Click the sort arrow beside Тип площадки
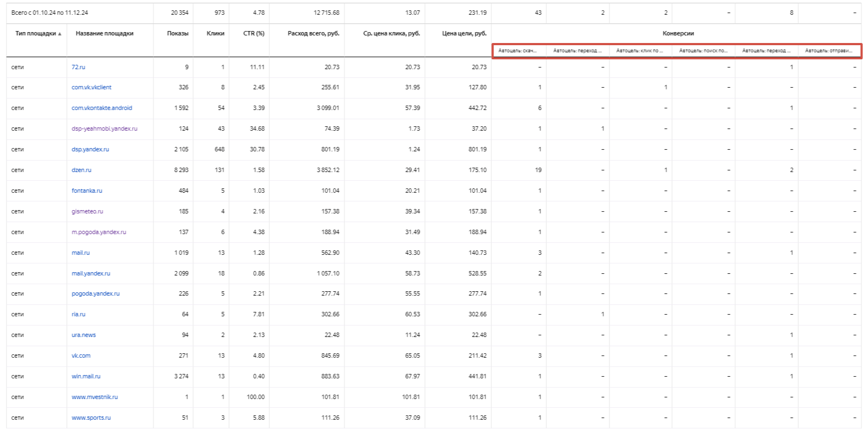This screenshot has width=868, height=436. click(60, 34)
